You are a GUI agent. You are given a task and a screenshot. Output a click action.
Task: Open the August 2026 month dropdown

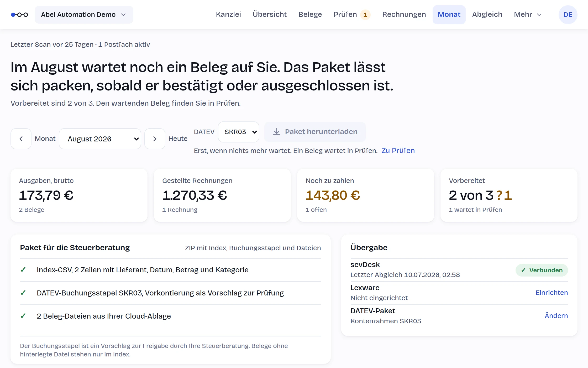(x=100, y=139)
